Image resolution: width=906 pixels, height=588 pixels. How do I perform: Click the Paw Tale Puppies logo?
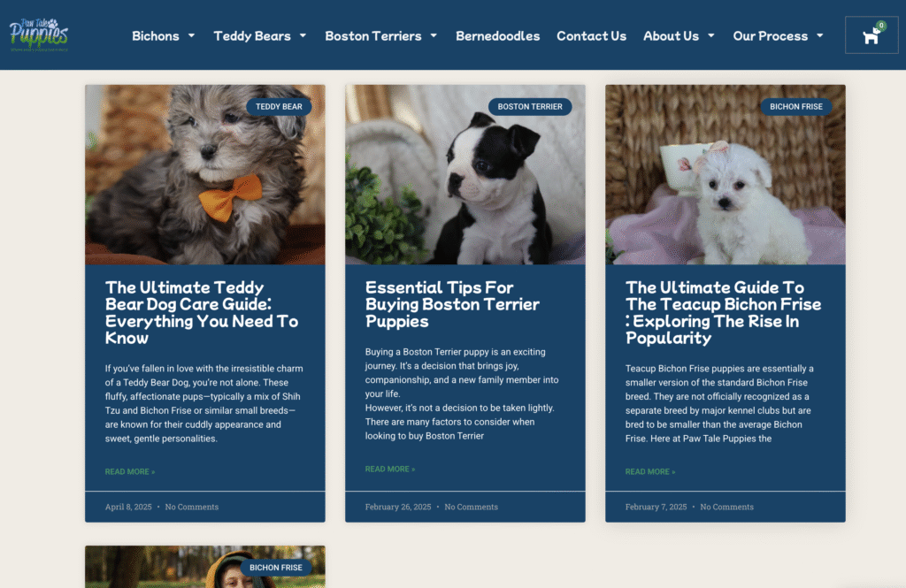click(39, 34)
